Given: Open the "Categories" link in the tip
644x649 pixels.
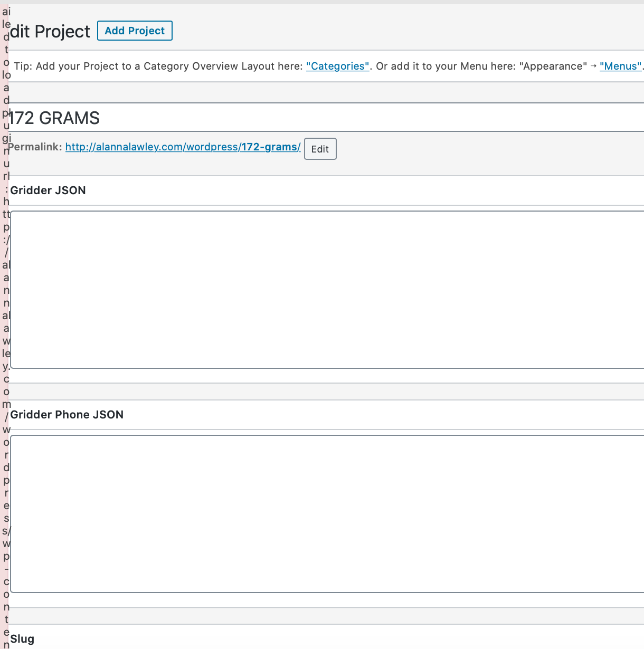Looking at the screenshot, I should tap(337, 66).
